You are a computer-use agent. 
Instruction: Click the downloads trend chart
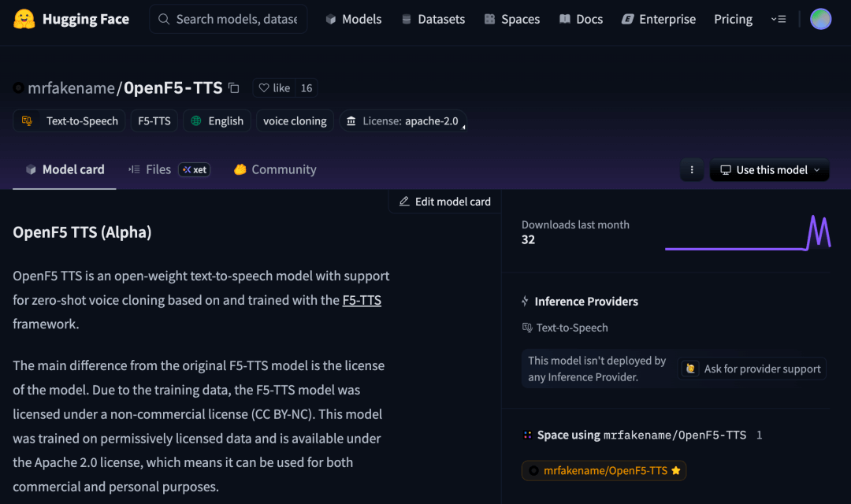(747, 233)
